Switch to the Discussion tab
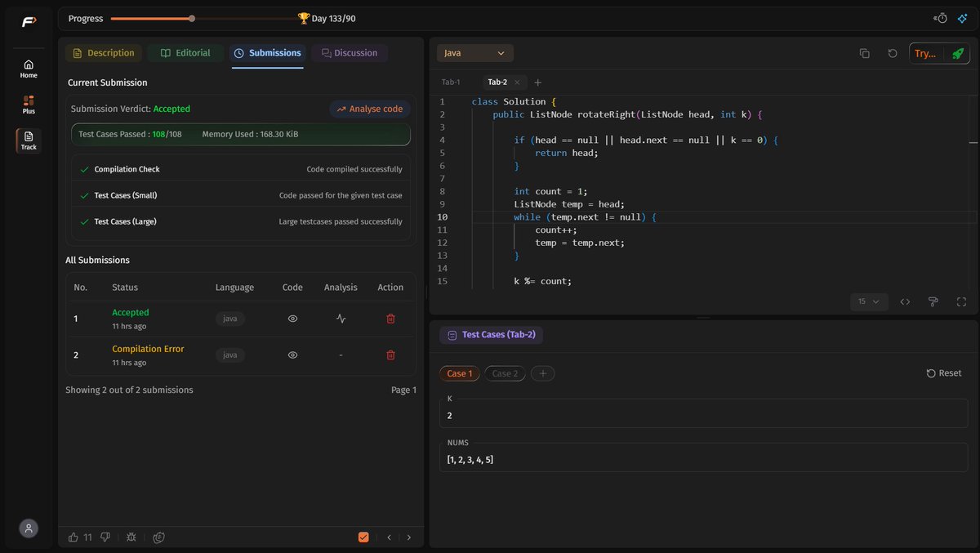The width and height of the screenshot is (980, 553). 350,53
